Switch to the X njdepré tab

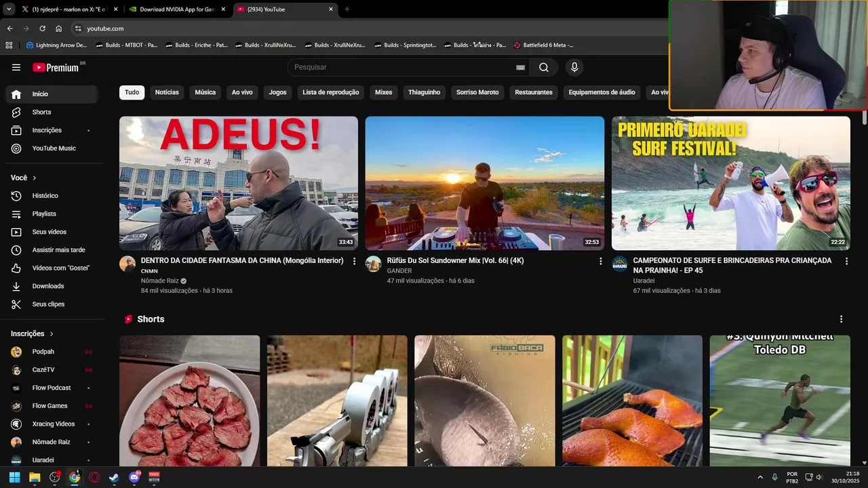pyautogui.click(x=69, y=9)
